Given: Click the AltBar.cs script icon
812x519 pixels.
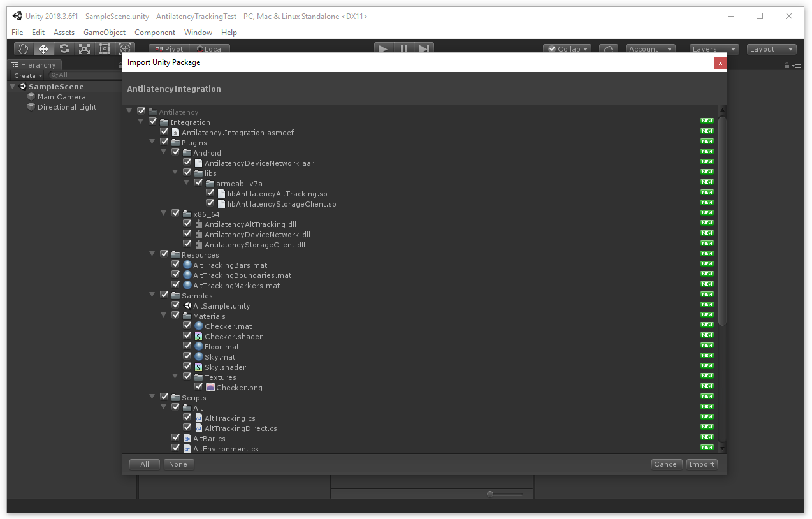Looking at the screenshot, I should coord(187,439).
